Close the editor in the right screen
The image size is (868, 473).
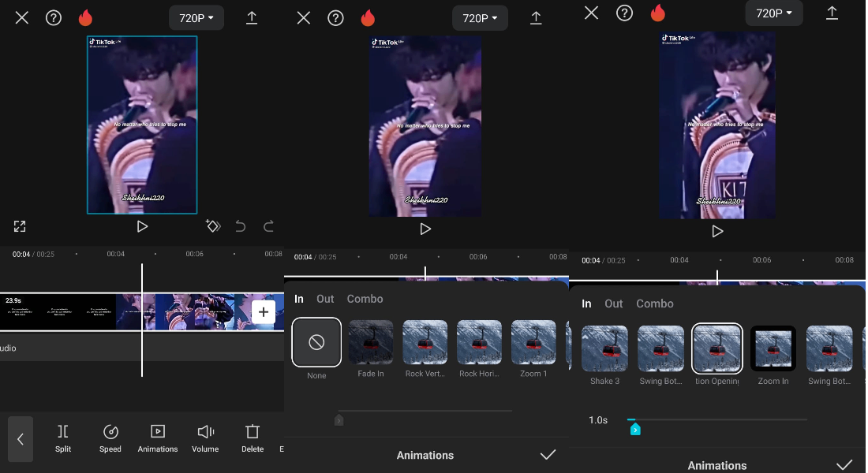[591, 13]
